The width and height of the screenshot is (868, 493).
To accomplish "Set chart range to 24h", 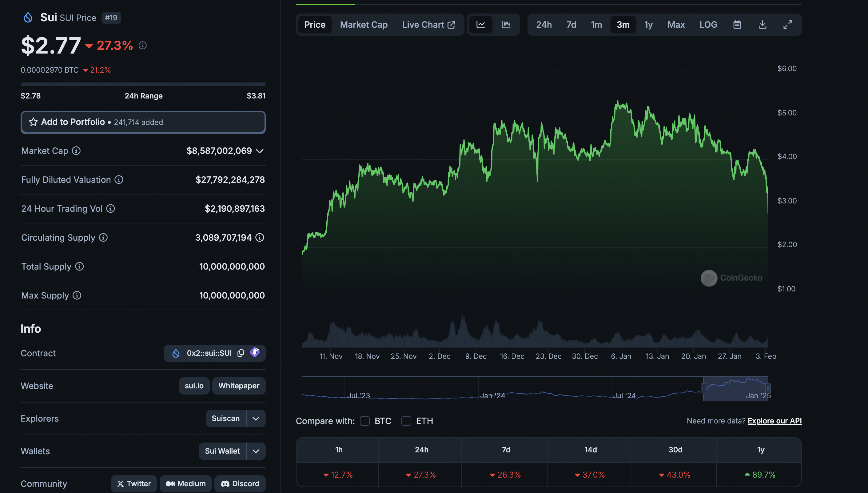I will 544,24.
